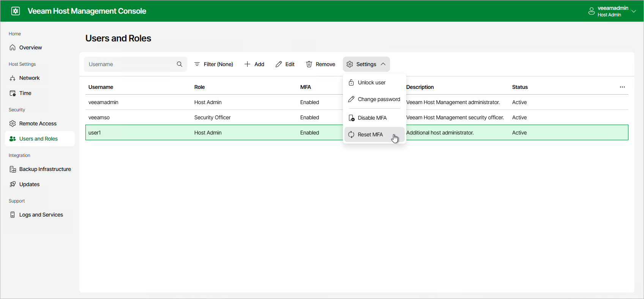Expand the veeamadmin account chevron
The image size is (644, 299).
pyautogui.click(x=634, y=11)
